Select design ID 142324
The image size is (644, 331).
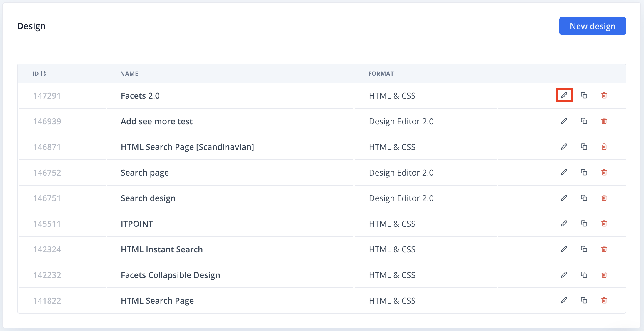(x=47, y=249)
